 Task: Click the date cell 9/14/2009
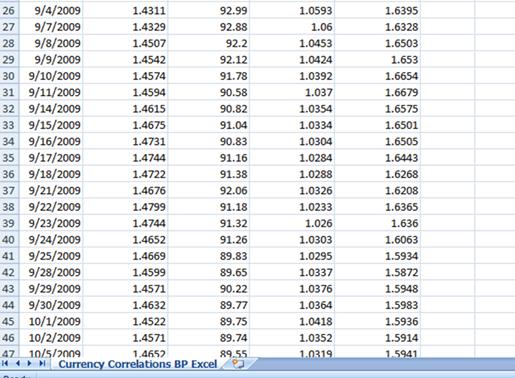point(51,108)
